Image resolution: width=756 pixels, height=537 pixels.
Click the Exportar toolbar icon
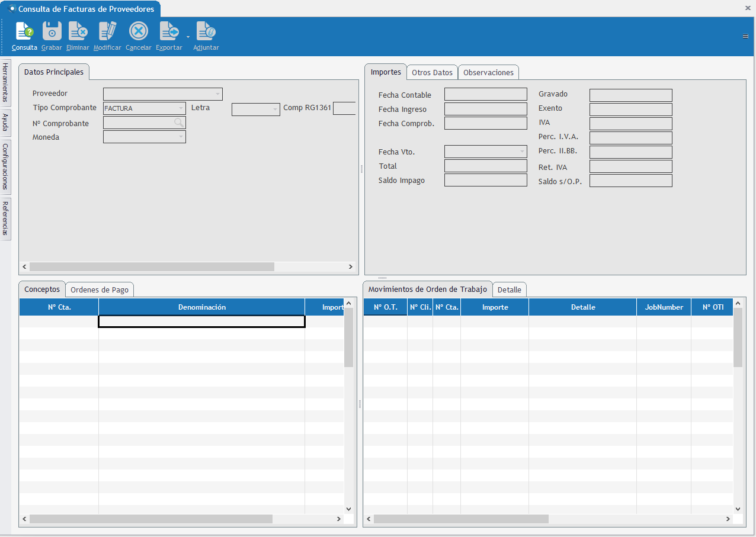click(169, 31)
